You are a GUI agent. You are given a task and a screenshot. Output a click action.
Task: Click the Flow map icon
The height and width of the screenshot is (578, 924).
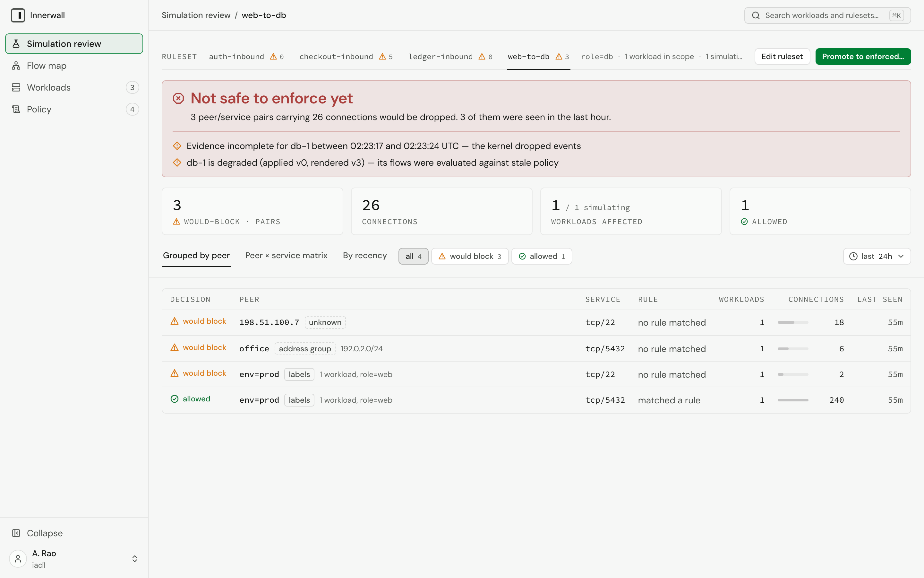16,66
